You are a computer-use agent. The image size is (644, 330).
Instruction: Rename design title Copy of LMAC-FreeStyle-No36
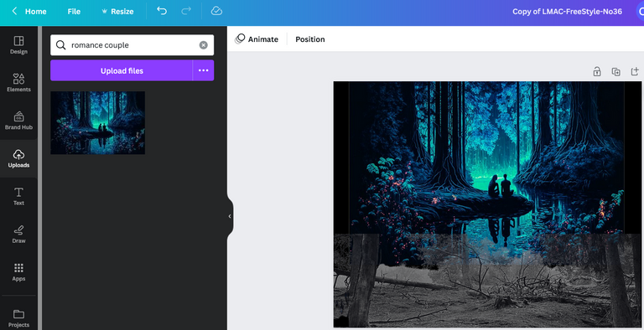567,12
